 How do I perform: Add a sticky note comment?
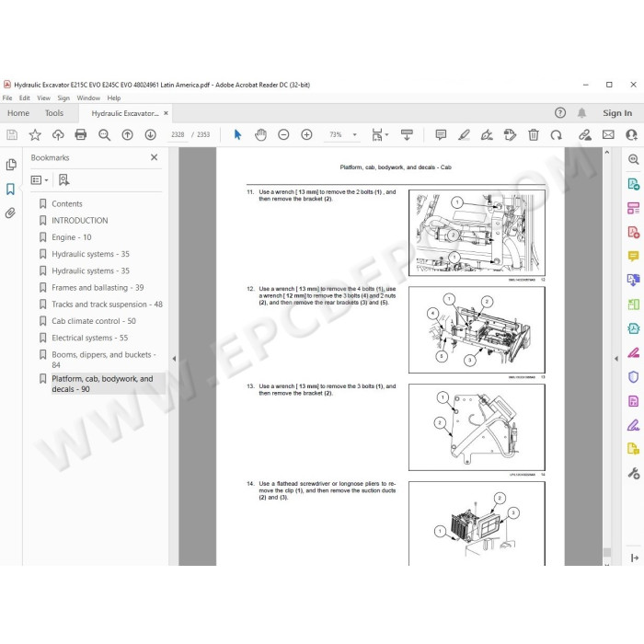441,134
